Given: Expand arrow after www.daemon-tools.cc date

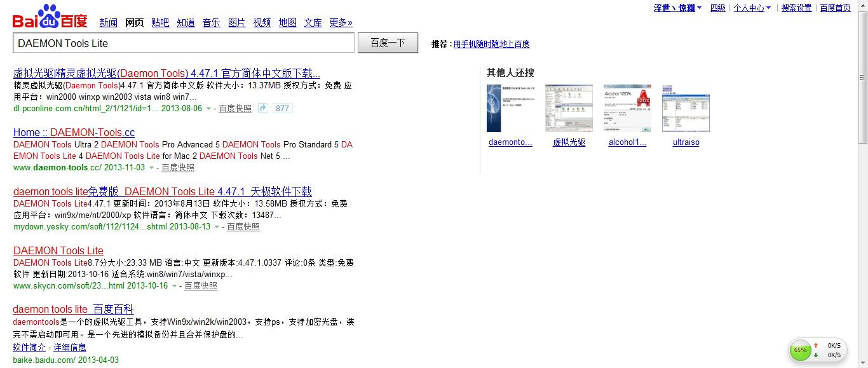Looking at the screenshot, I should tap(151, 168).
